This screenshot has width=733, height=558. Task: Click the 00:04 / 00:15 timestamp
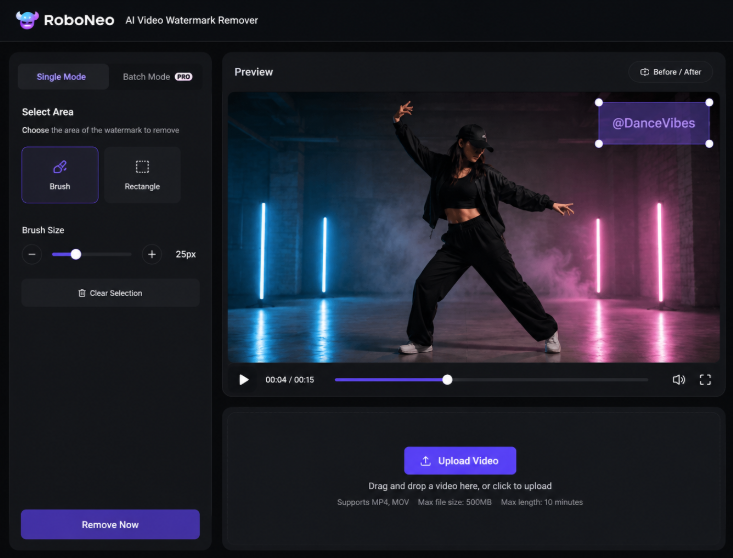pyautogui.click(x=290, y=379)
